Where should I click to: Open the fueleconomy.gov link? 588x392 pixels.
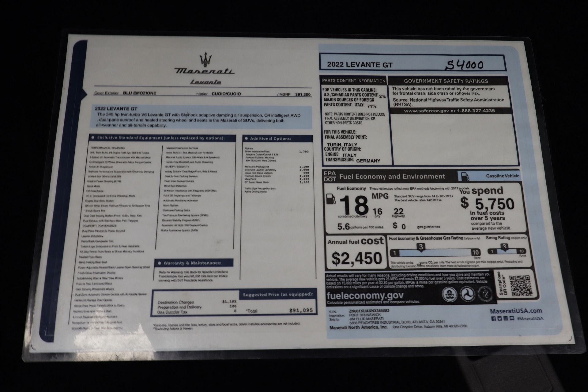pos(365,296)
